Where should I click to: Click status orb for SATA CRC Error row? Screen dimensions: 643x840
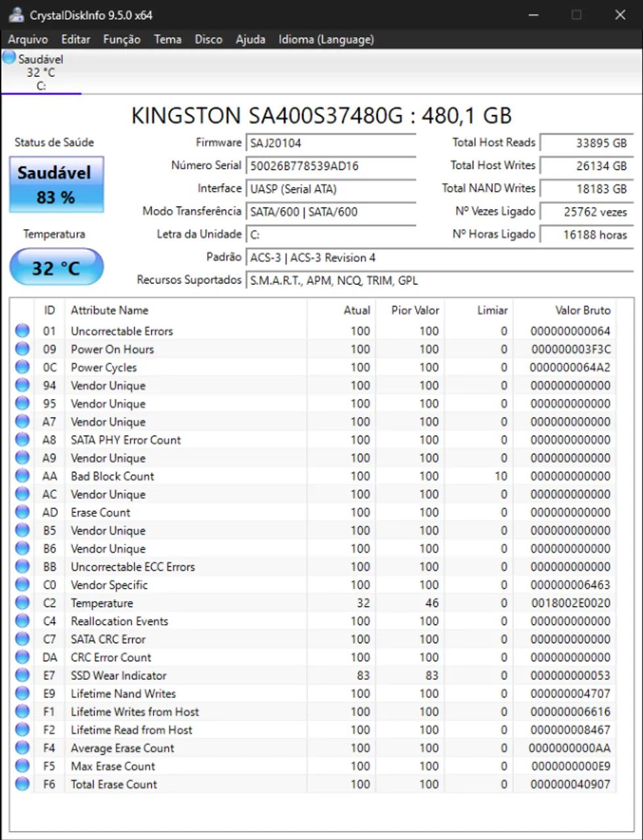22,639
